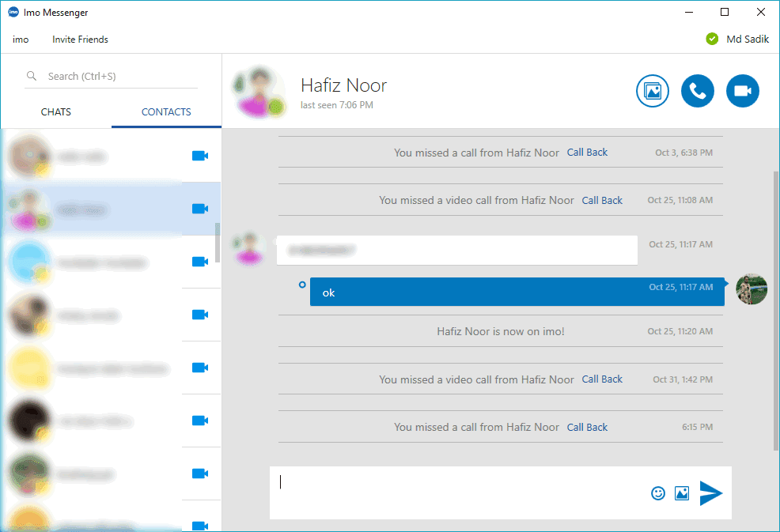Open the photo gallery for Hafiz Noor
The width and height of the screenshot is (780, 532).
pos(652,91)
